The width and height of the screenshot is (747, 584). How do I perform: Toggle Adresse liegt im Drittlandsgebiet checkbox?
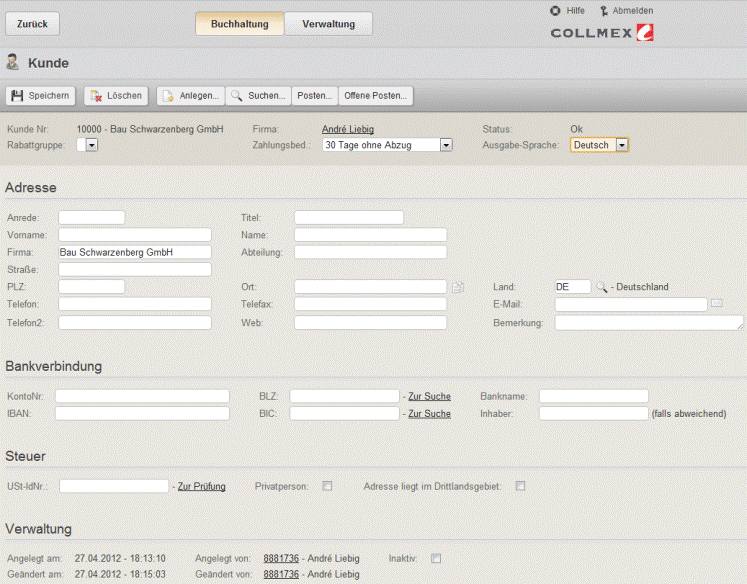[x=520, y=486]
